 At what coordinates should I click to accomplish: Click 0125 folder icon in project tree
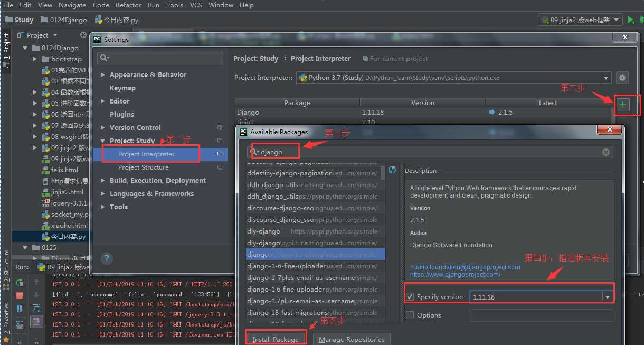(x=36, y=247)
